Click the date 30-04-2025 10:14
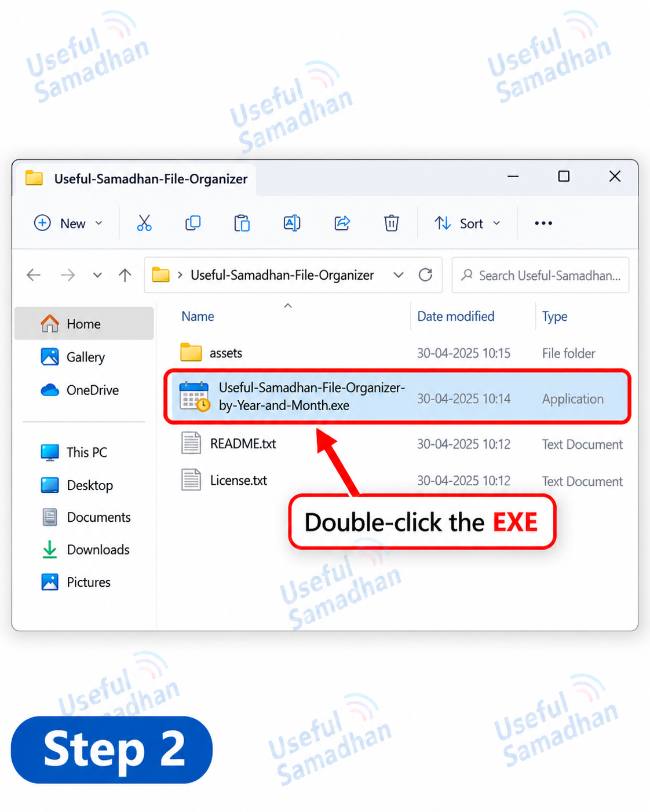Screen dimensions: 650x812 point(463,398)
